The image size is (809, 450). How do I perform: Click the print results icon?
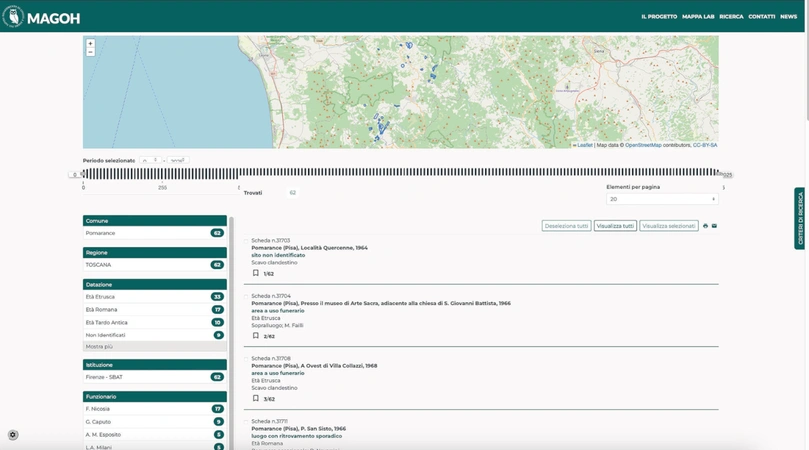705,226
